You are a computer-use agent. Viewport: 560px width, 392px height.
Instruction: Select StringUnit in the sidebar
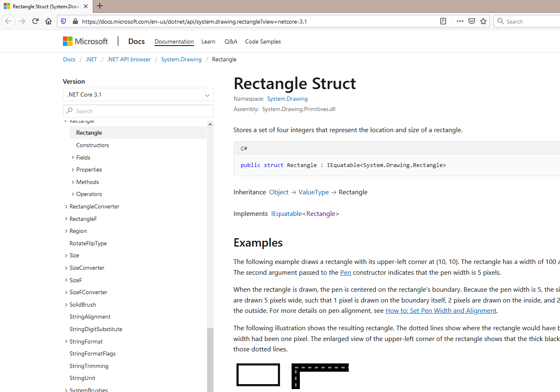[x=82, y=378]
